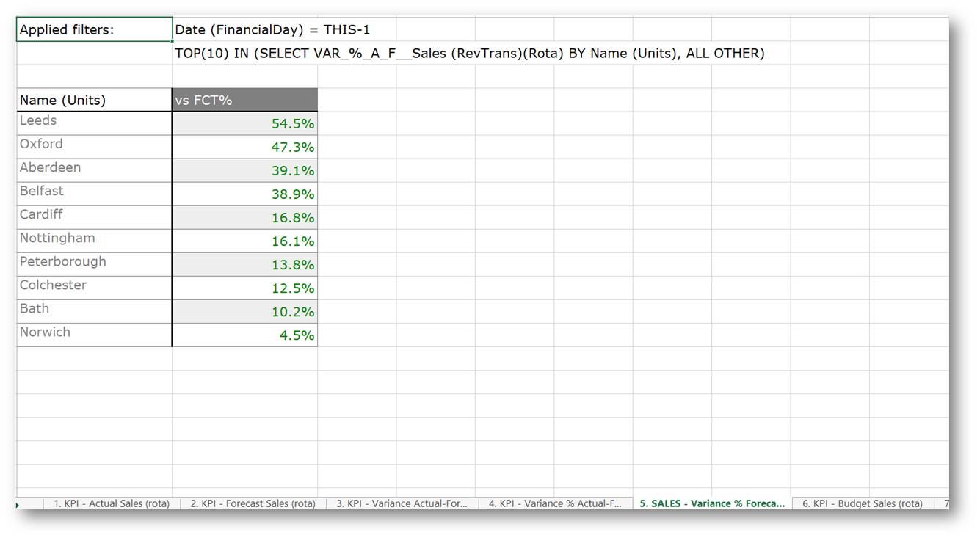Click the partially visible sheet tab 7
This screenshot has height=535, width=980.
pos(945,503)
